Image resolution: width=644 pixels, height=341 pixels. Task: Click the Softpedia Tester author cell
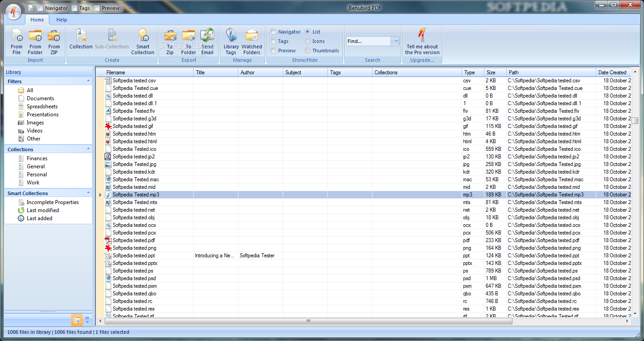(x=260, y=256)
